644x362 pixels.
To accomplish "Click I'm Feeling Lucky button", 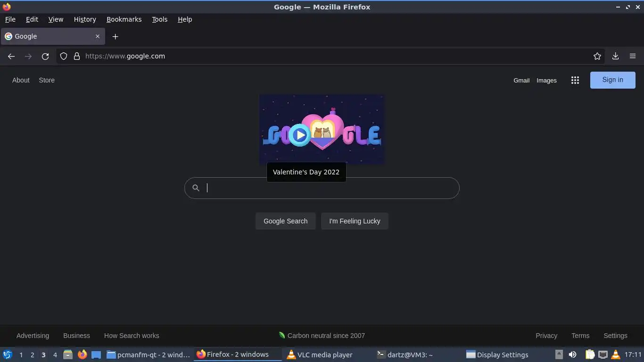I will click(355, 221).
